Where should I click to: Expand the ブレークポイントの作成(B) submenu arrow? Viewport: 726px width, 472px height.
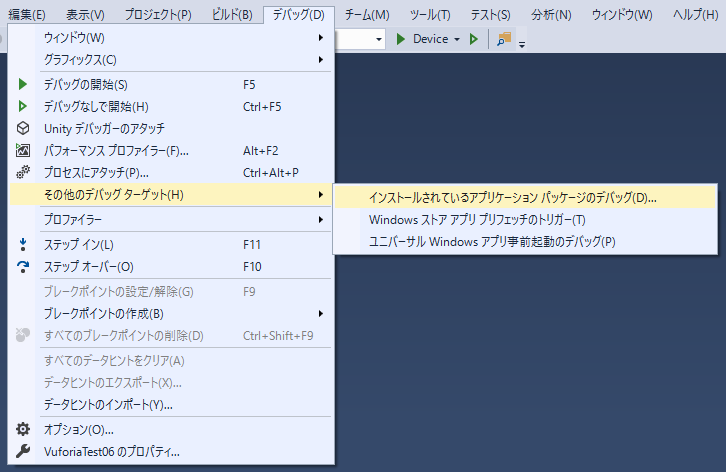coord(321,314)
